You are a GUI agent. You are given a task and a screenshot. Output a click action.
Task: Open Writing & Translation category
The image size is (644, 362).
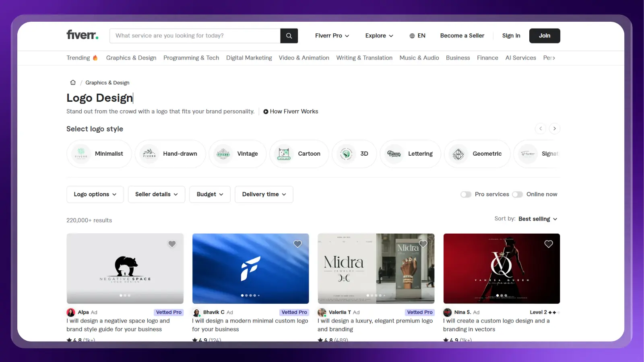(x=364, y=58)
